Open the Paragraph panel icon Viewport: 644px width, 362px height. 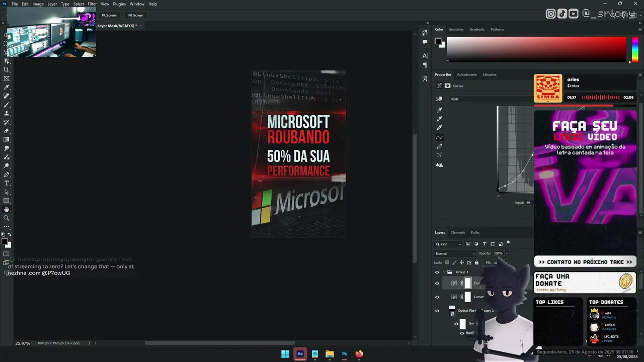[x=425, y=65]
